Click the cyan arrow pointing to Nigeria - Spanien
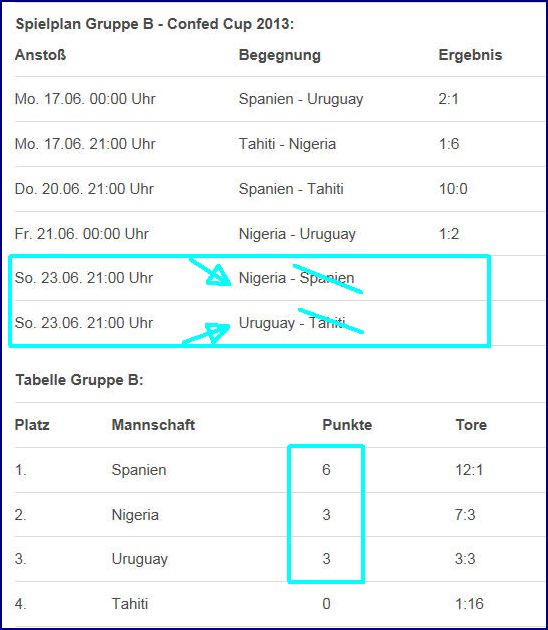 [210, 272]
